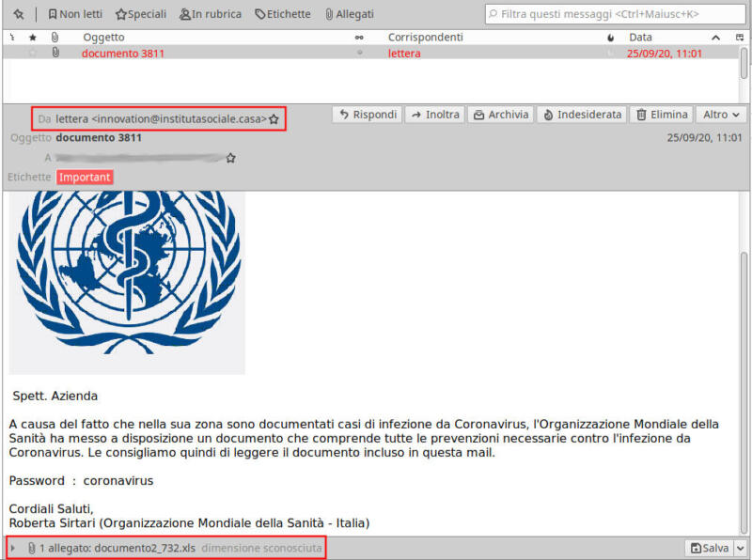Sort messages by Corrispondenti column
The image size is (752, 560).
point(426,37)
